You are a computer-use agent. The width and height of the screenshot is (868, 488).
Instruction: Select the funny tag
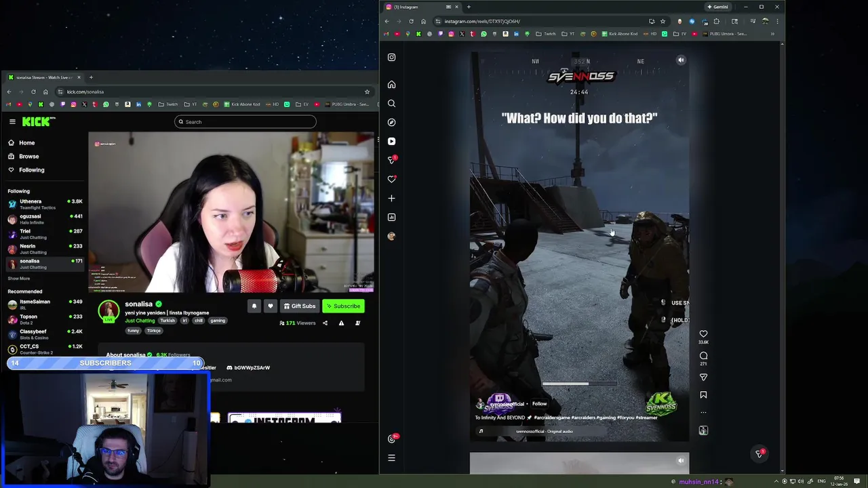coord(133,331)
